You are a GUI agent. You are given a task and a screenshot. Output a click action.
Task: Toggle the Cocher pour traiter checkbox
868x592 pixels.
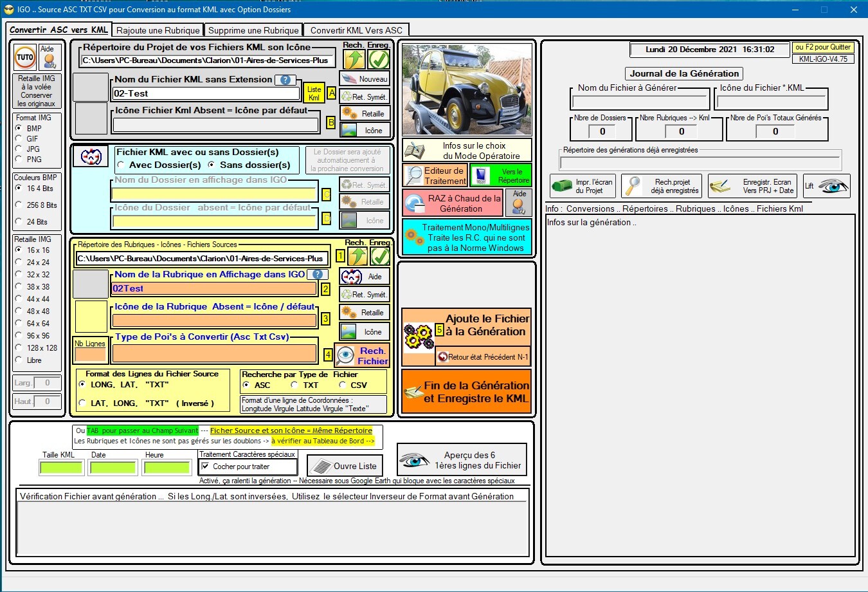click(206, 467)
